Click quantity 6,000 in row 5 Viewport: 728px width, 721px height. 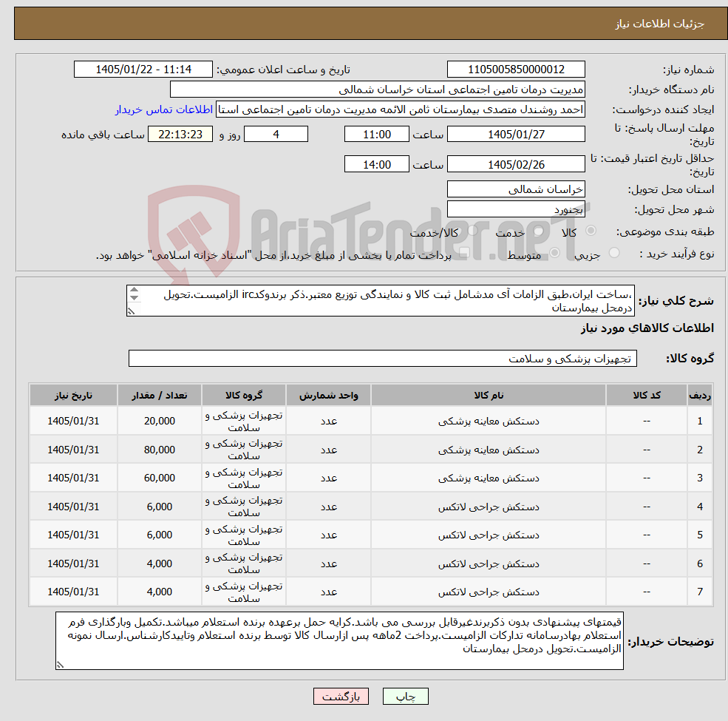(159, 535)
